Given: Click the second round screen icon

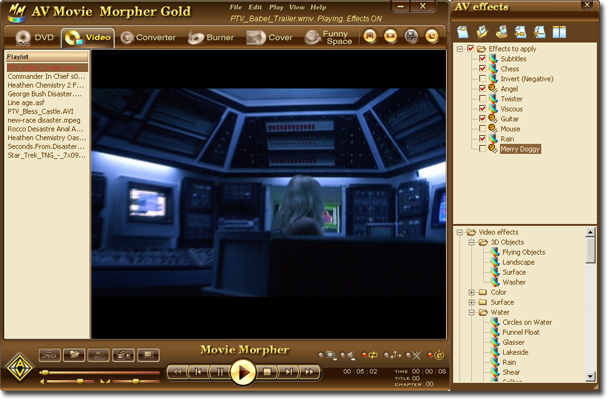Looking at the screenshot, I should pyautogui.click(x=390, y=36).
